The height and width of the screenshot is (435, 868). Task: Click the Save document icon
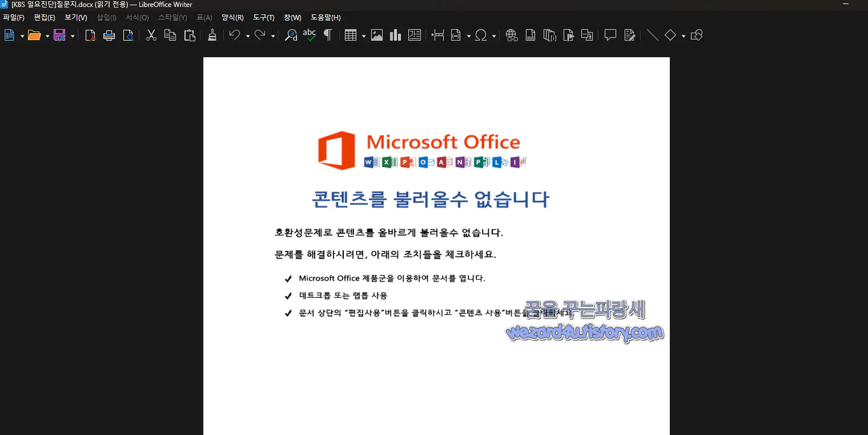[60, 35]
